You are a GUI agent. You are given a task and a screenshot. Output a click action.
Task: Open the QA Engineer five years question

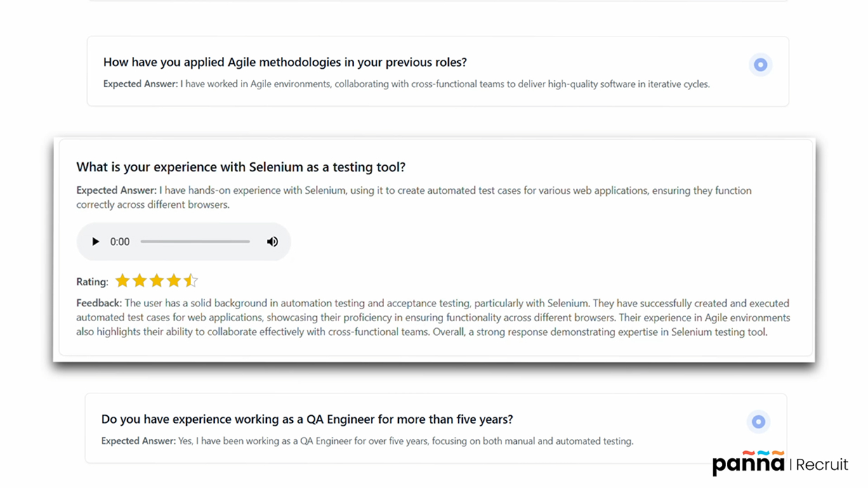click(x=307, y=419)
